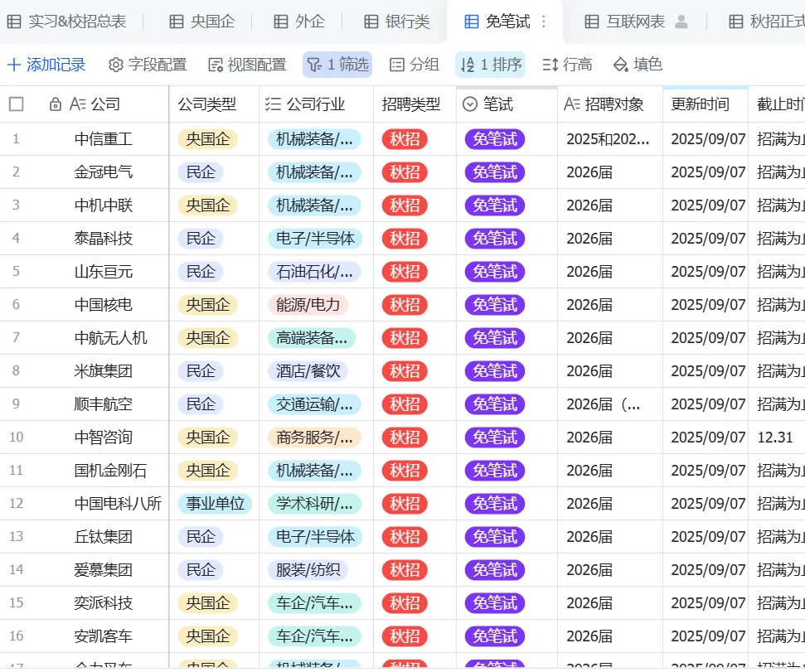Switch to the 实习&校招总表 tab
The height and width of the screenshot is (672, 805).
point(66,22)
